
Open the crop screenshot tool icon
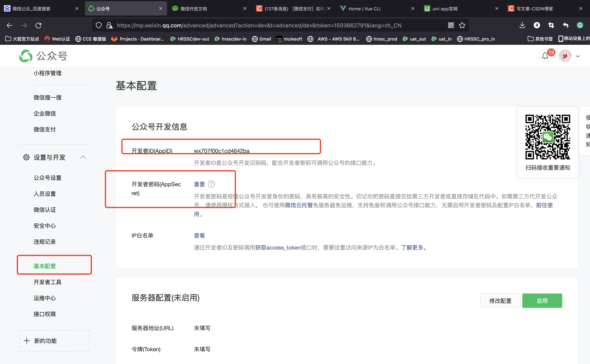tap(551, 25)
